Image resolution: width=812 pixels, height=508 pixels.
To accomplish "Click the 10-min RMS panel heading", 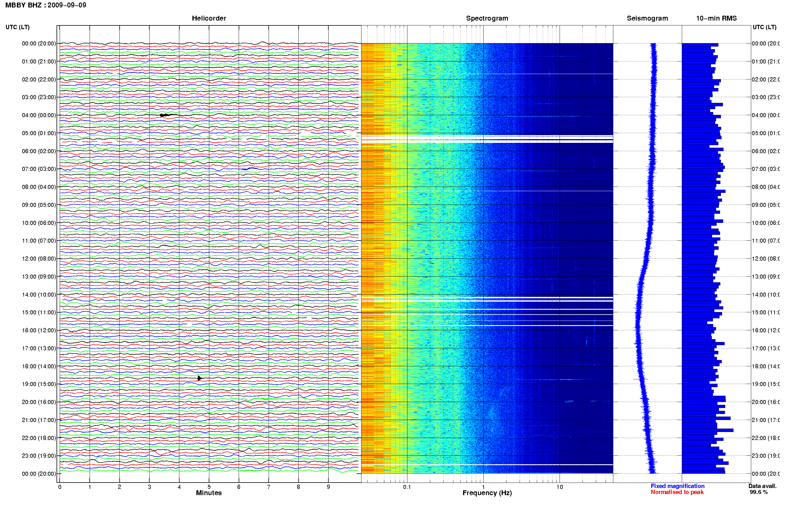I will coord(716,18).
